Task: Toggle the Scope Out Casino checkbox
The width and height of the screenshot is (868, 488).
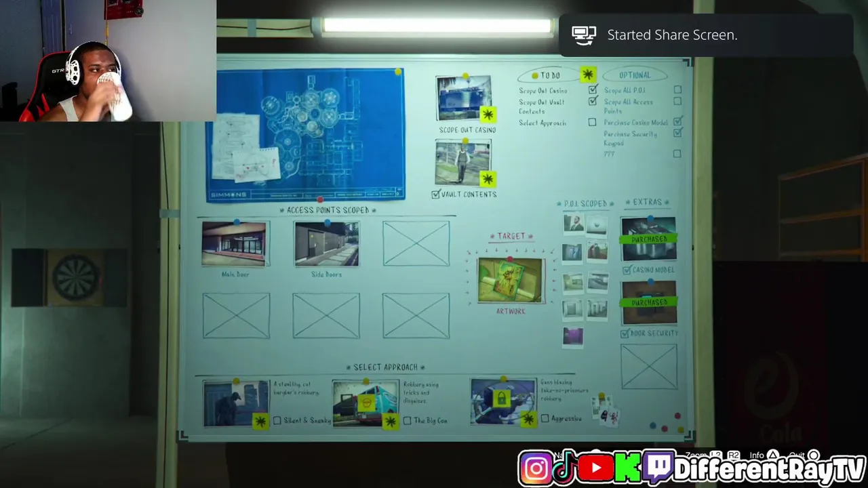Action: pos(593,90)
